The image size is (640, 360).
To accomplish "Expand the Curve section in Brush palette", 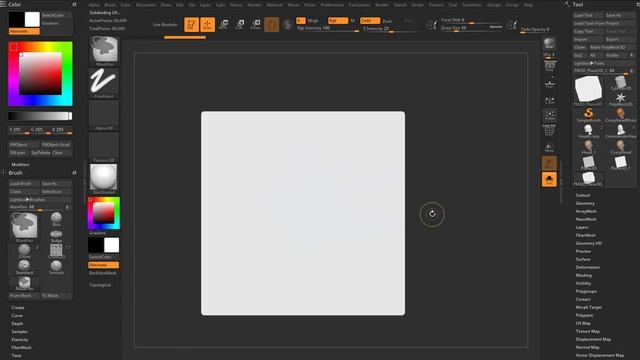I will [17, 316].
